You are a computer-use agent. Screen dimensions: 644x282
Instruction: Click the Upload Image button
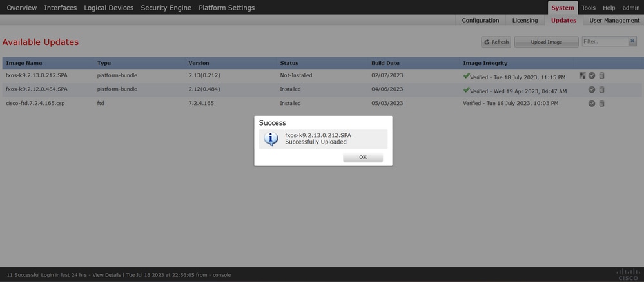pos(546,42)
